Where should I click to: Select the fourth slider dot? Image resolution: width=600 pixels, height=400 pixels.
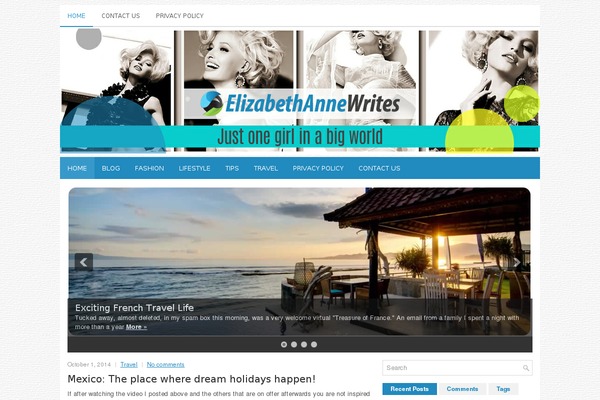[x=314, y=344]
